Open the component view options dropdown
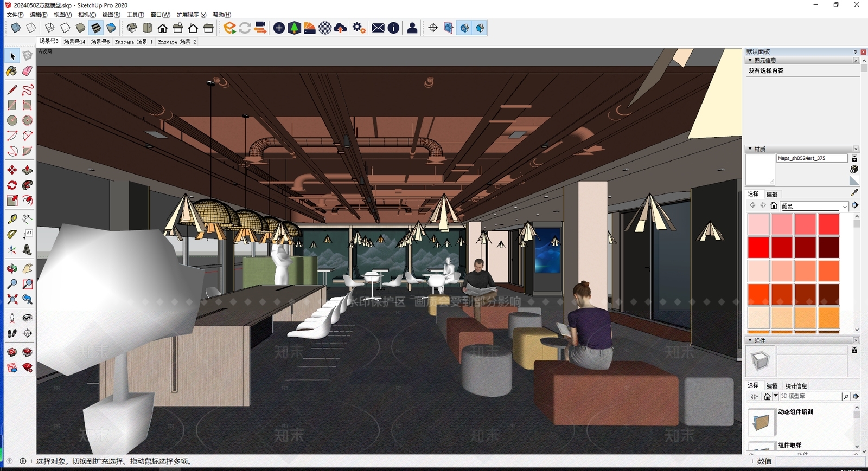The width and height of the screenshot is (868, 471). pos(754,397)
